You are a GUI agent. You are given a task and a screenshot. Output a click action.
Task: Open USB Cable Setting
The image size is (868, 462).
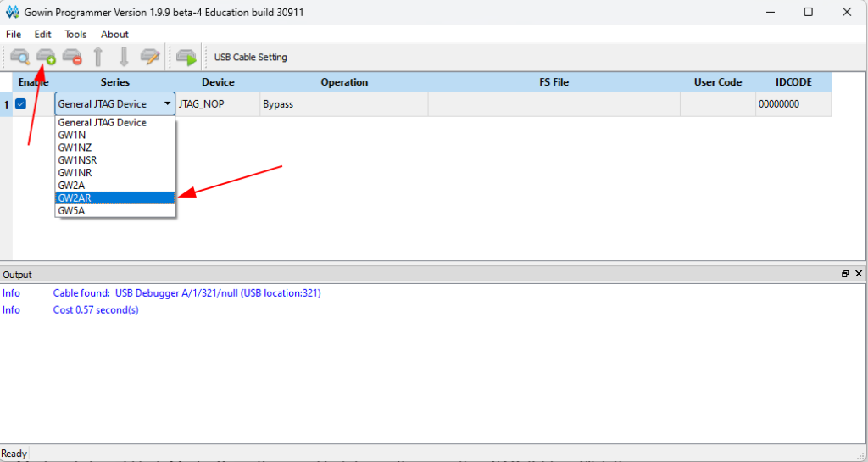250,57
